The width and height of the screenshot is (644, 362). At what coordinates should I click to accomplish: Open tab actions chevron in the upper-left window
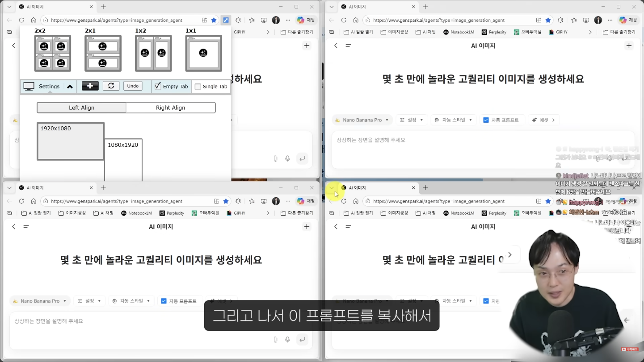[9, 7]
